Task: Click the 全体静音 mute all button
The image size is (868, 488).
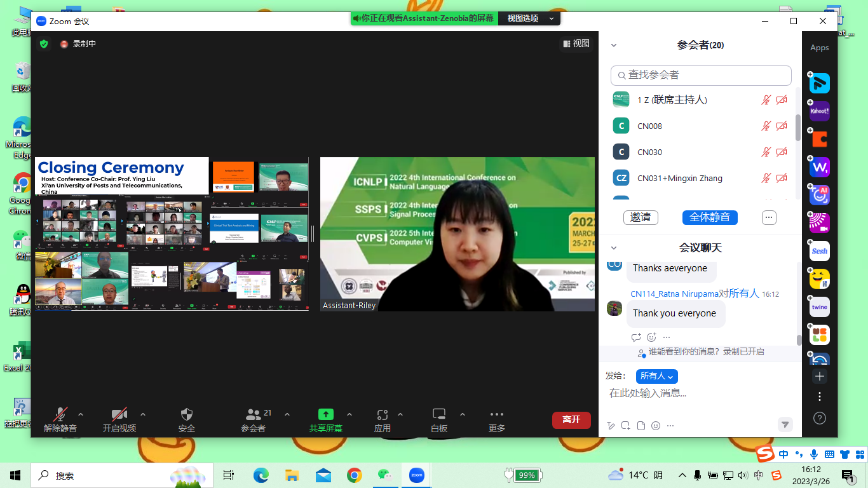Action: [710, 217]
